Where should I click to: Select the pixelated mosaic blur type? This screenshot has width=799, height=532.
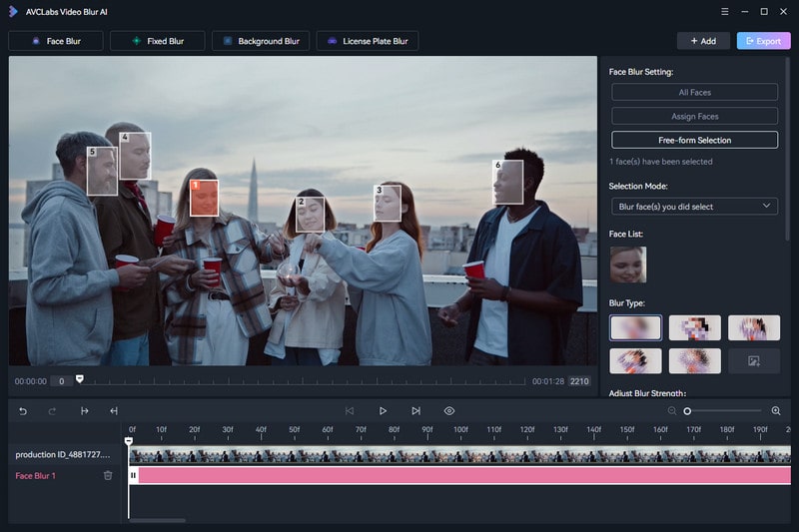click(694, 327)
